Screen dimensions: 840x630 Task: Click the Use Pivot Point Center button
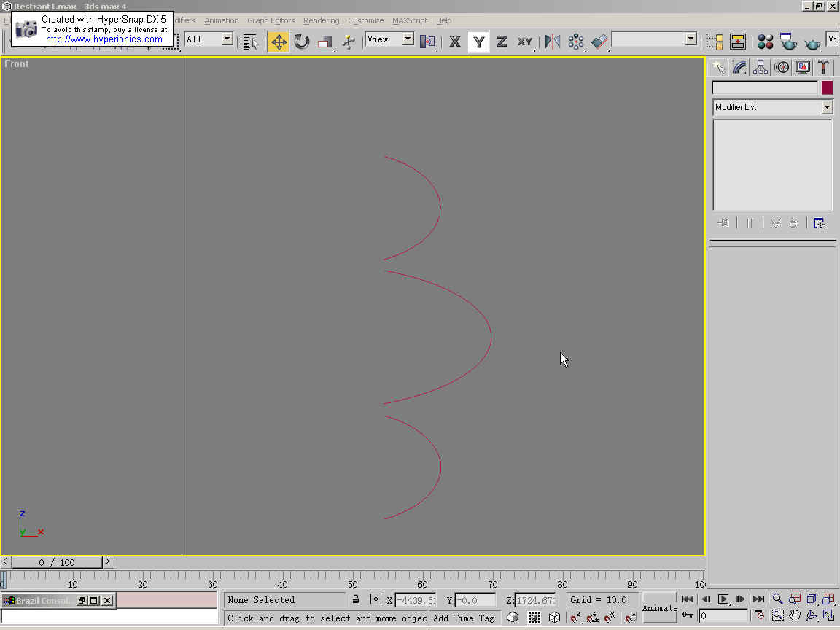pyautogui.click(x=427, y=42)
